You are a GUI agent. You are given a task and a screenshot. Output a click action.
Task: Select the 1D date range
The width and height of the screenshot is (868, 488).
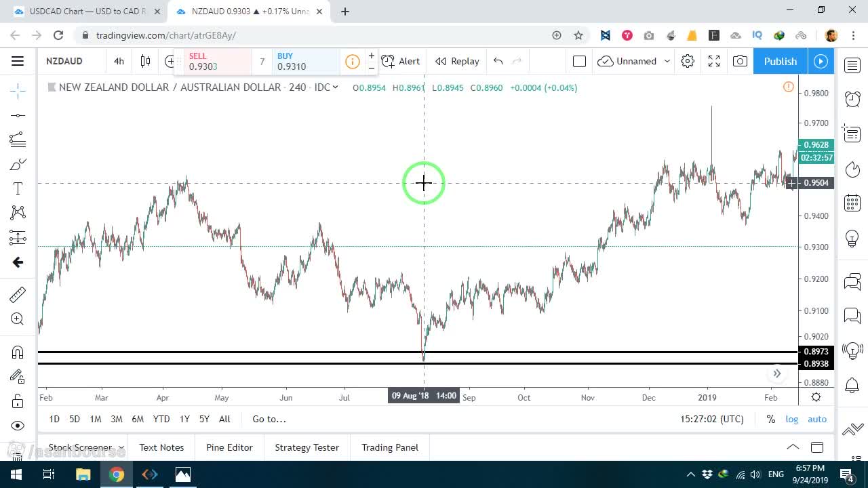coord(54,419)
